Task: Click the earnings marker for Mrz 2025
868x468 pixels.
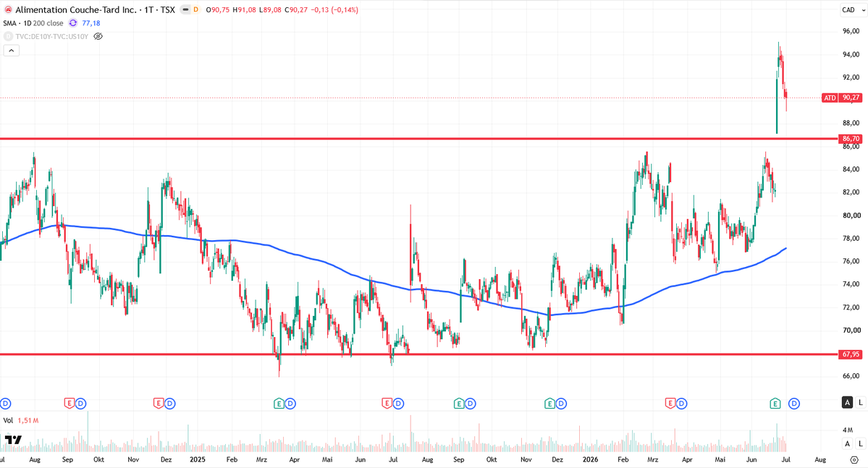Action: coord(279,404)
